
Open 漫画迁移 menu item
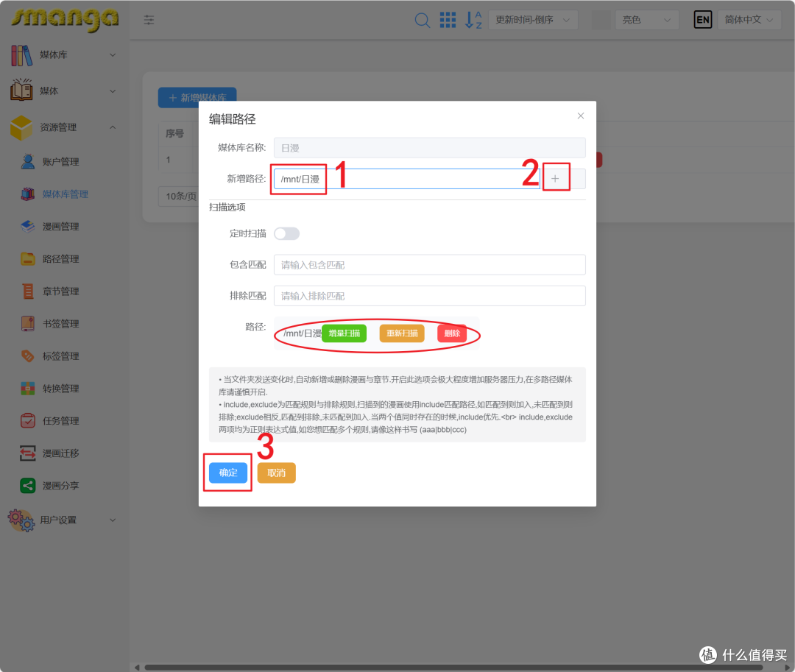pyautogui.click(x=61, y=453)
